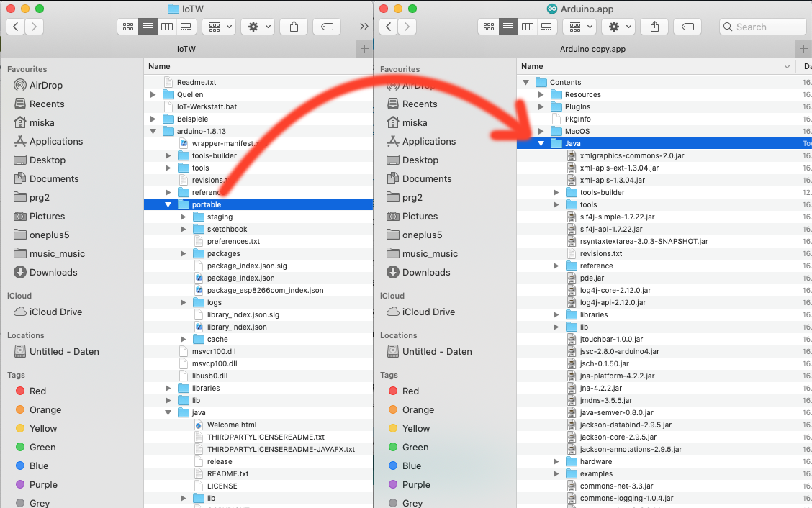
Task: Collapse the portable folder
Action: pyautogui.click(x=168, y=204)
